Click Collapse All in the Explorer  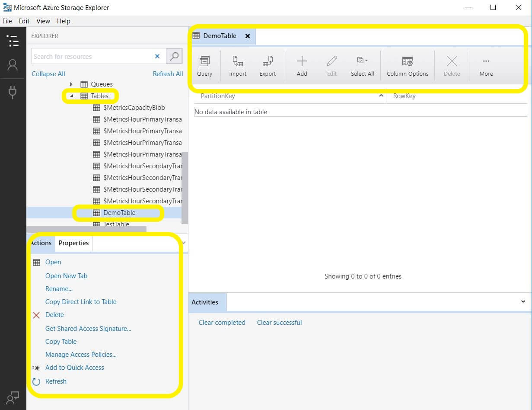(x=48, y=74)
